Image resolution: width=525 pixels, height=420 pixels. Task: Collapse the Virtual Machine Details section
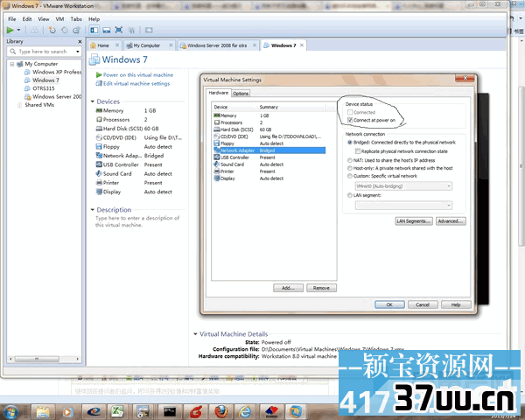(195, 334)
